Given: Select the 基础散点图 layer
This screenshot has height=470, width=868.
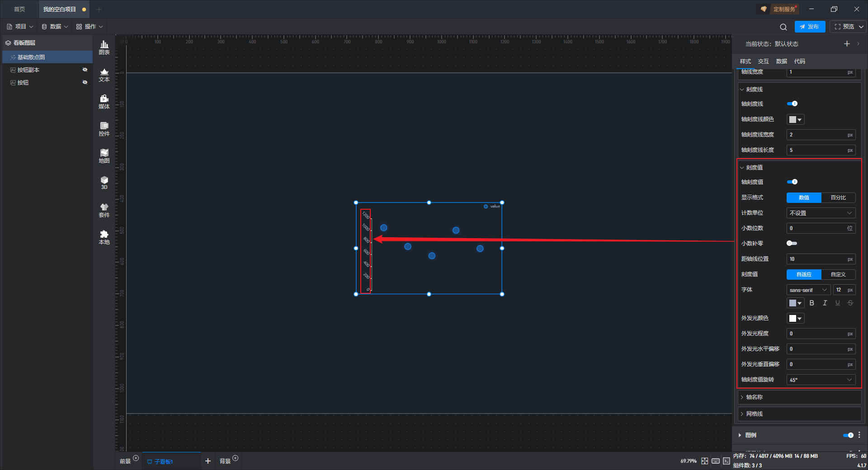Looking at the screenshot, I should [x=47, y=57].
